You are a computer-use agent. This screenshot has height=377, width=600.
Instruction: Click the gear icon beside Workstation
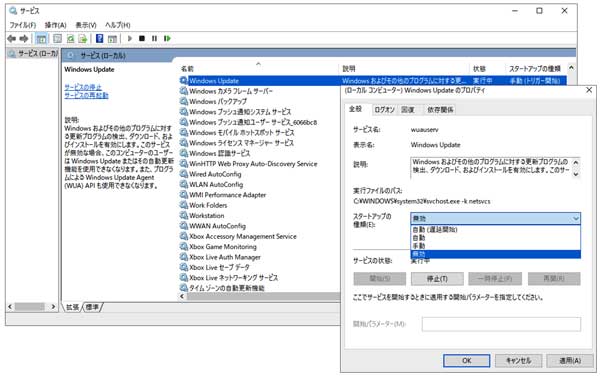[x=184, y=215]
